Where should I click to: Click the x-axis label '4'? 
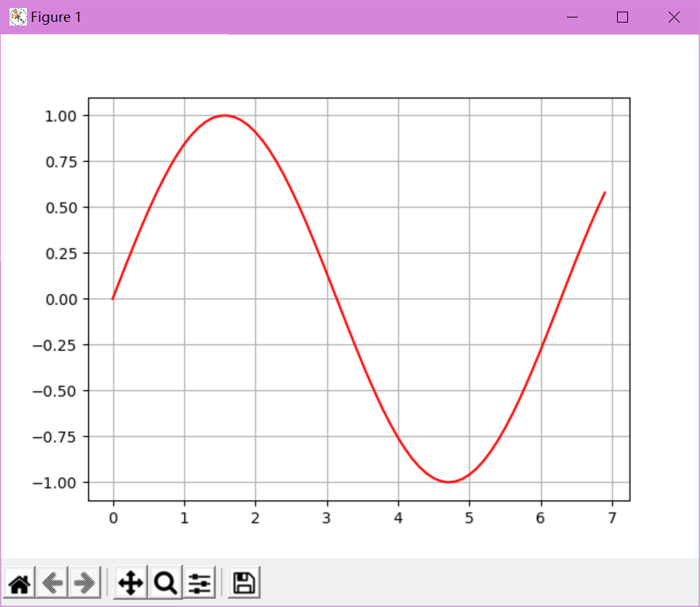(398, 518)
